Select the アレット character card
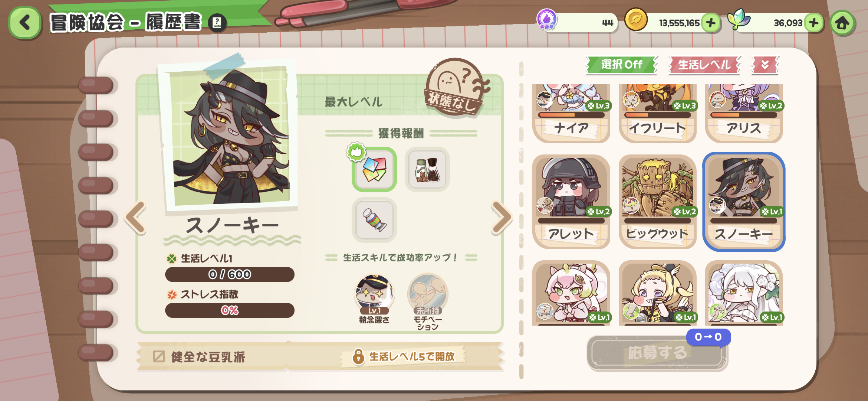This screenshot has height=401, width=868. click(x=571, y=202)
